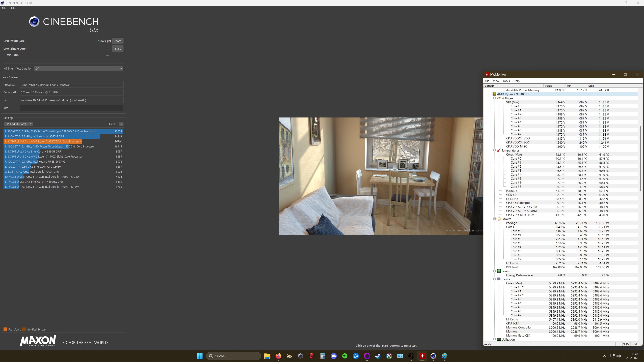
Task: Collapse the AMD Ryzen 7 9850X3D node
Action: [x=490, y=94]
